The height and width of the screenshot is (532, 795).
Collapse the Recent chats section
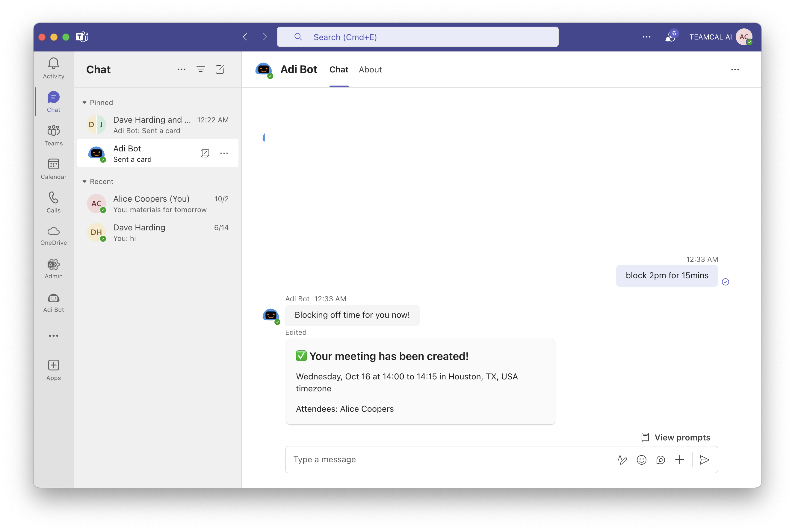pos(84,182)
